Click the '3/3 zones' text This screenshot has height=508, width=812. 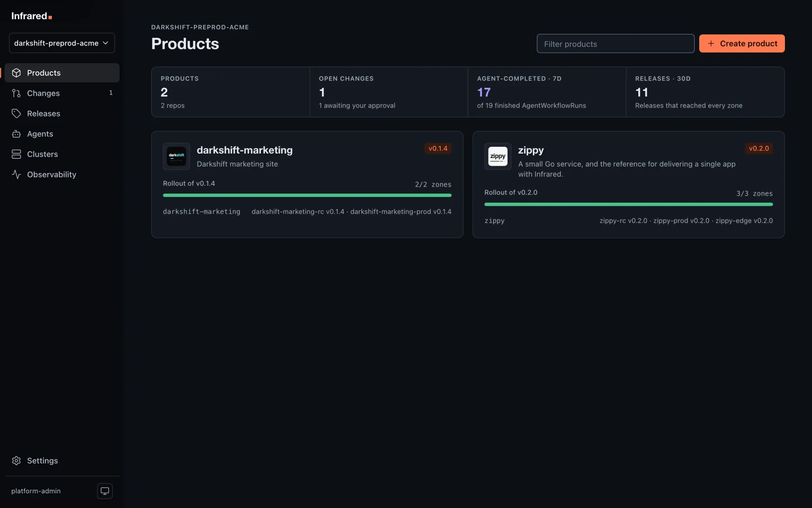pos(754,193)
